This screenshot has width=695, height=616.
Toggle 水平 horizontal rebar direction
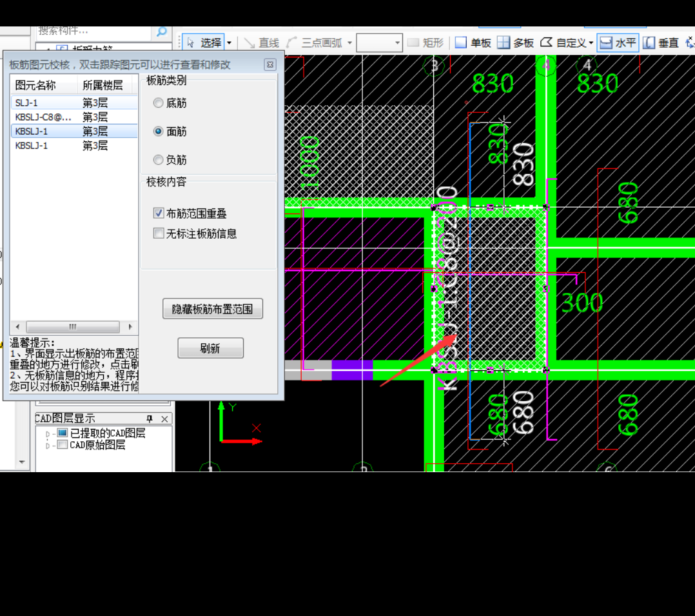coord(618,43)
